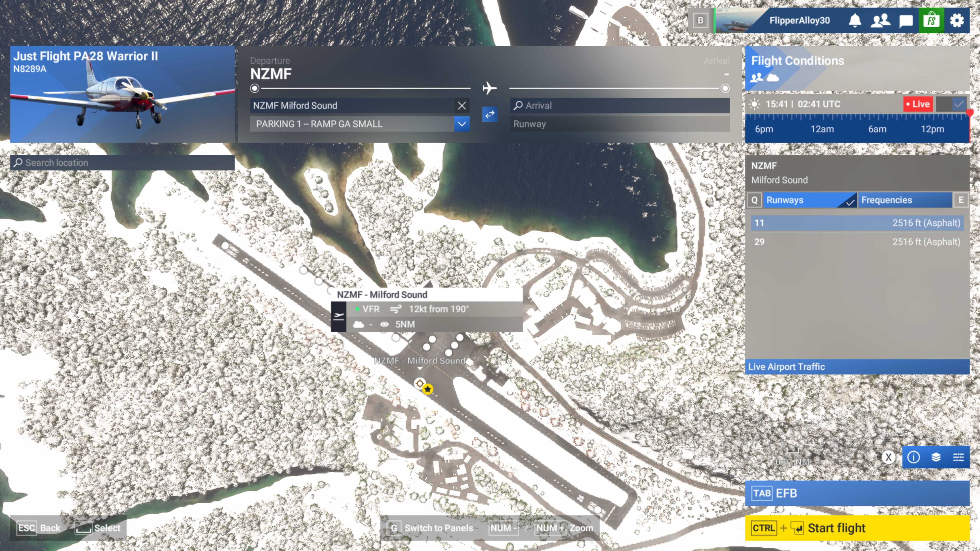The image size is (980, 551).
Task: Open the settings gear icon
Action: pyautogui.click(x=957, y=20)
